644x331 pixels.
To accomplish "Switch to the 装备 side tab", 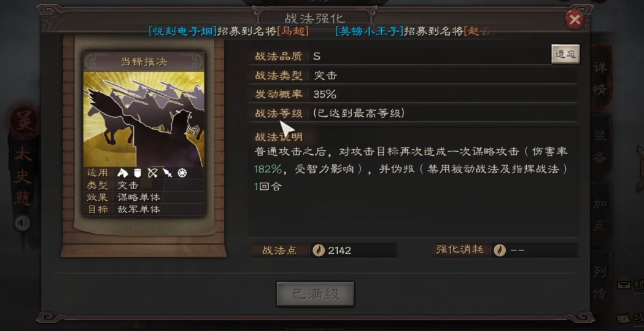I will pyautogui.click(x=600, y=147).
